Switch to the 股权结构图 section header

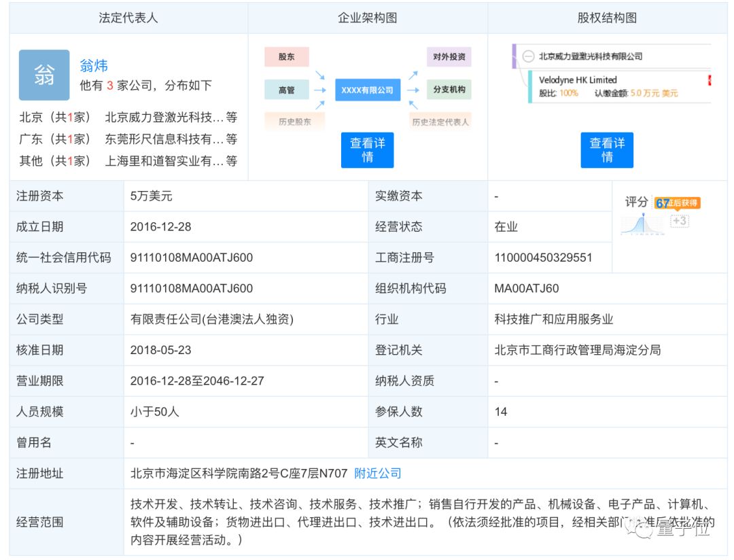click(607, 18)
